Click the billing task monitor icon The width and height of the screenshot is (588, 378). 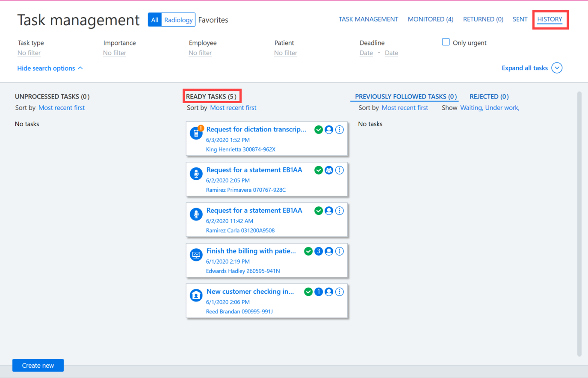point(196,255)
